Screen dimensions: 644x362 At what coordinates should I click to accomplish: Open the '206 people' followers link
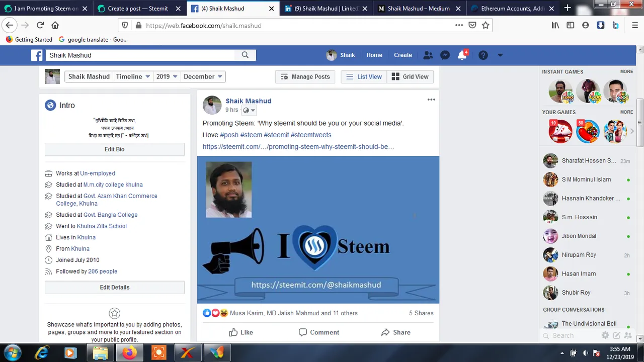click(x=103, y=271)
